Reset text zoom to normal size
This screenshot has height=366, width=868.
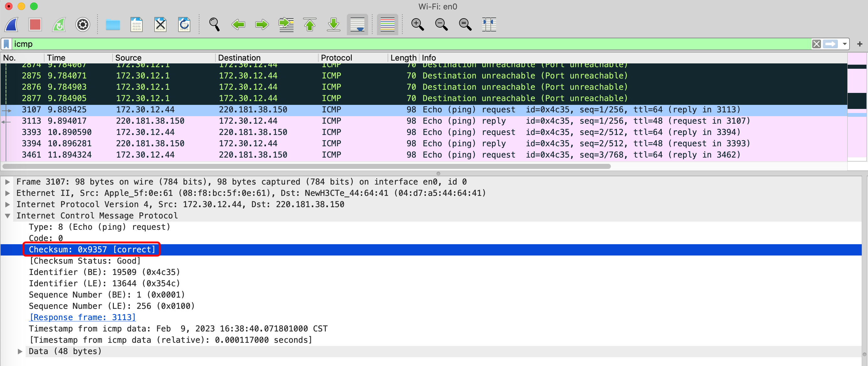click(x=465, y=24)
